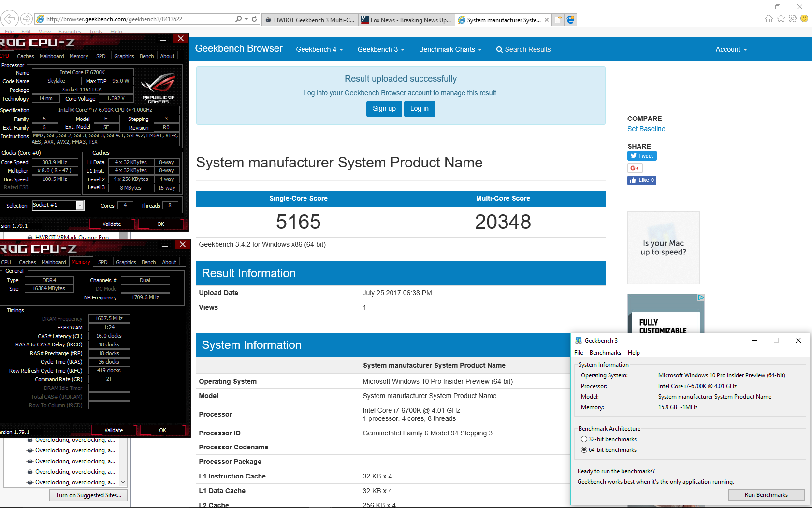Click the HWBOT VRMark Orange Room favorites item
Image resolution: width=812 pixels, height=508 pixels.
click(72, 237)
